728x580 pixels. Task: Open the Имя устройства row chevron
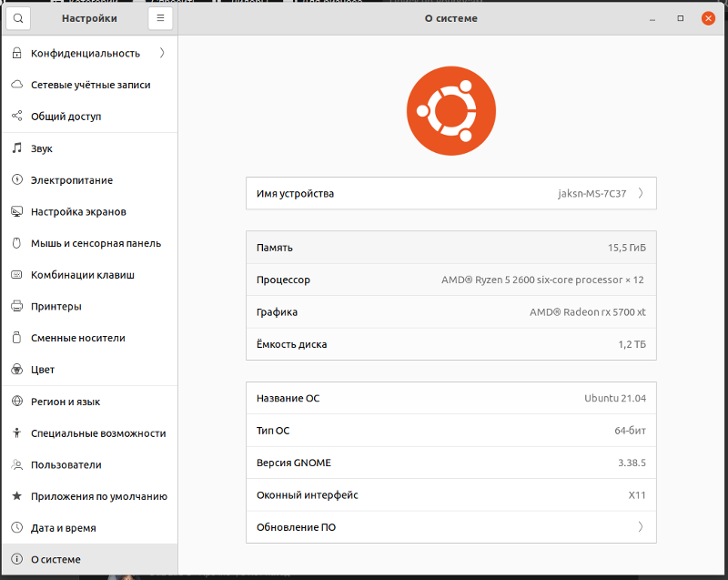click(641, 193)
